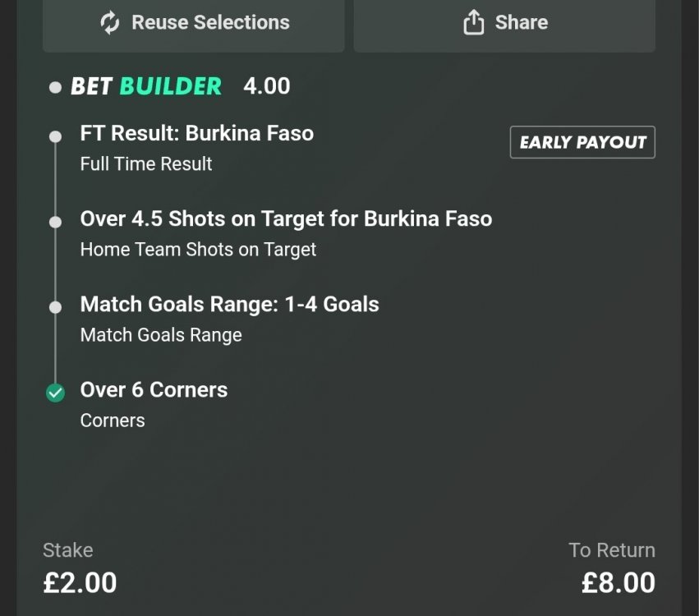Select the dot next to Match Goals Range

point(55,307)
